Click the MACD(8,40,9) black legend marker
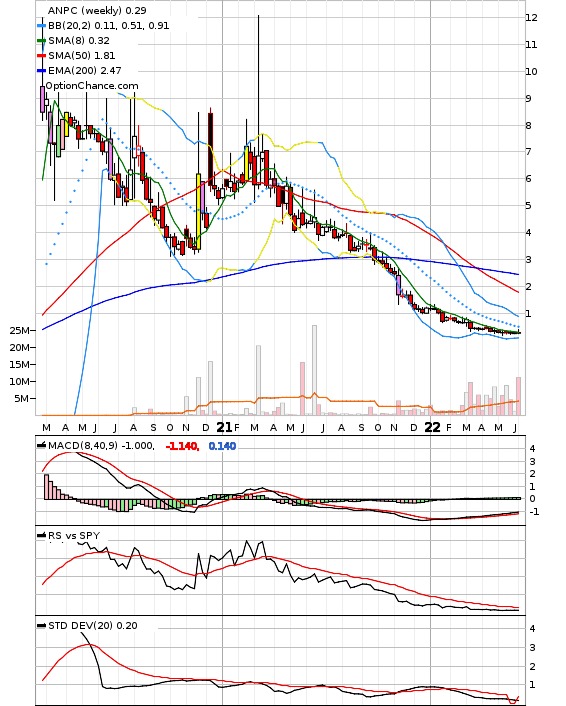This screenshot has height=706, width=566. point(41,446)
